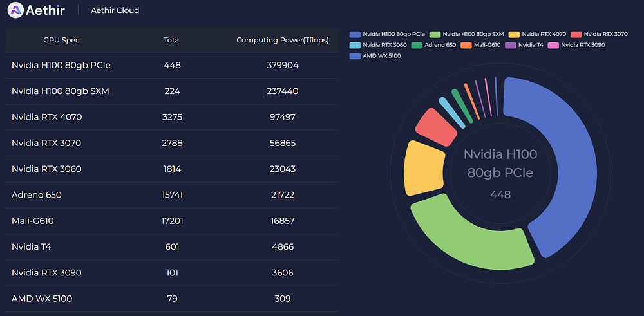Click the donut center value 448
Image resolution: width=644 pixels, height=316 pixels.
500,194
